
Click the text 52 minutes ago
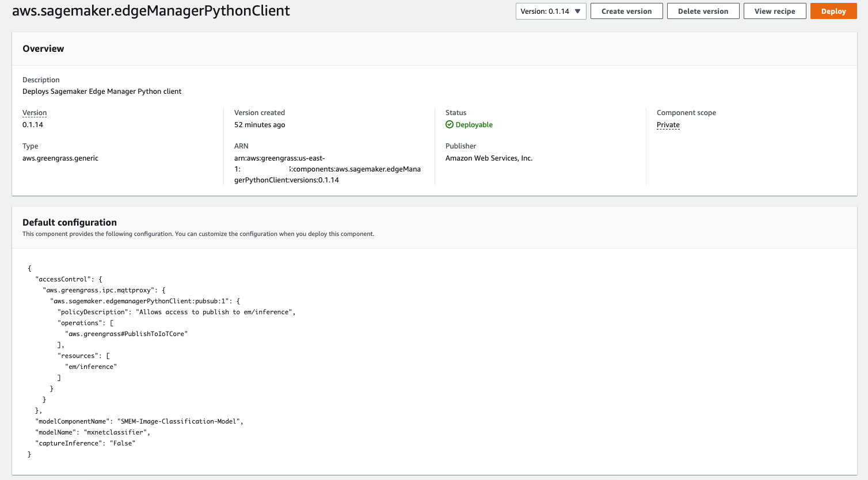tap(260, 125)
